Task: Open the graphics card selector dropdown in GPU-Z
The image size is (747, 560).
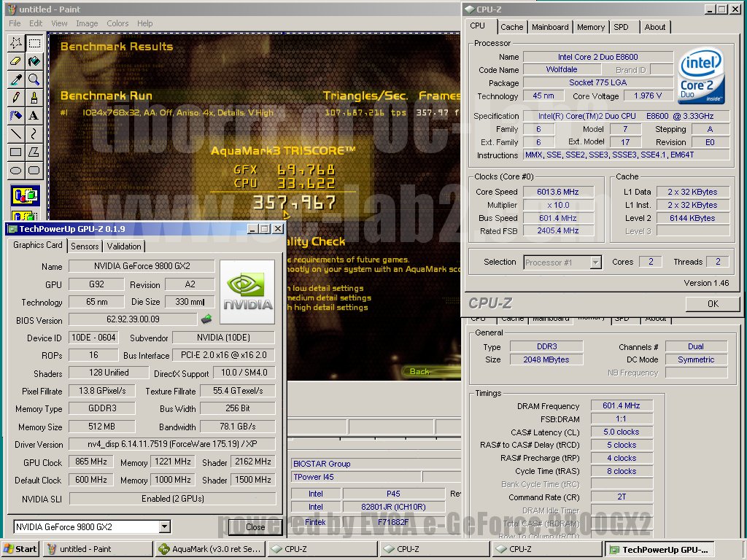Action: point(164,526)
